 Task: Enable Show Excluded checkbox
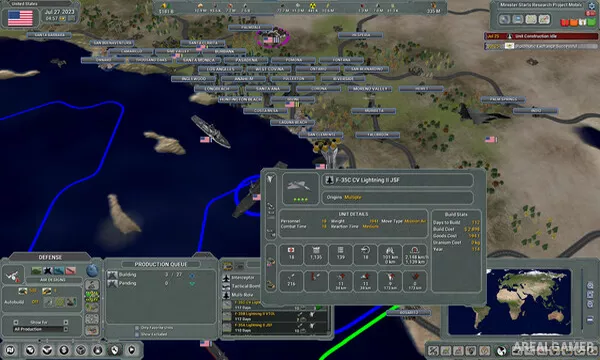[137, 334]
